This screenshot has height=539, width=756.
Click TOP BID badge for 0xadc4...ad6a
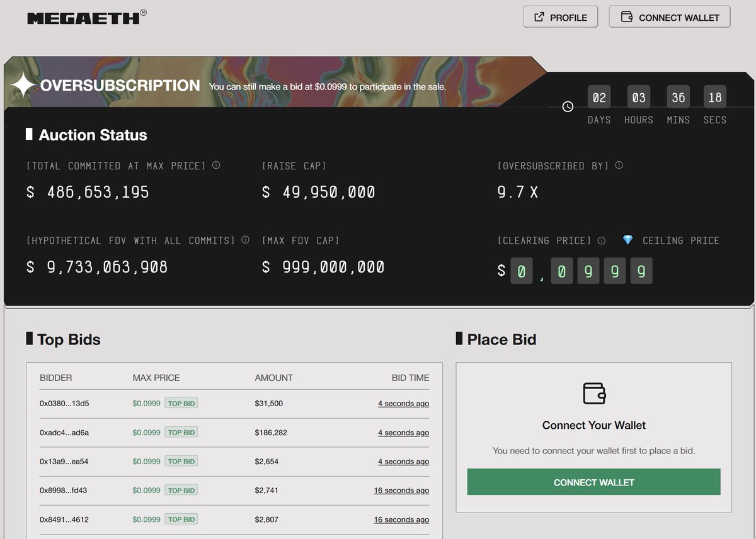point(181,433)
